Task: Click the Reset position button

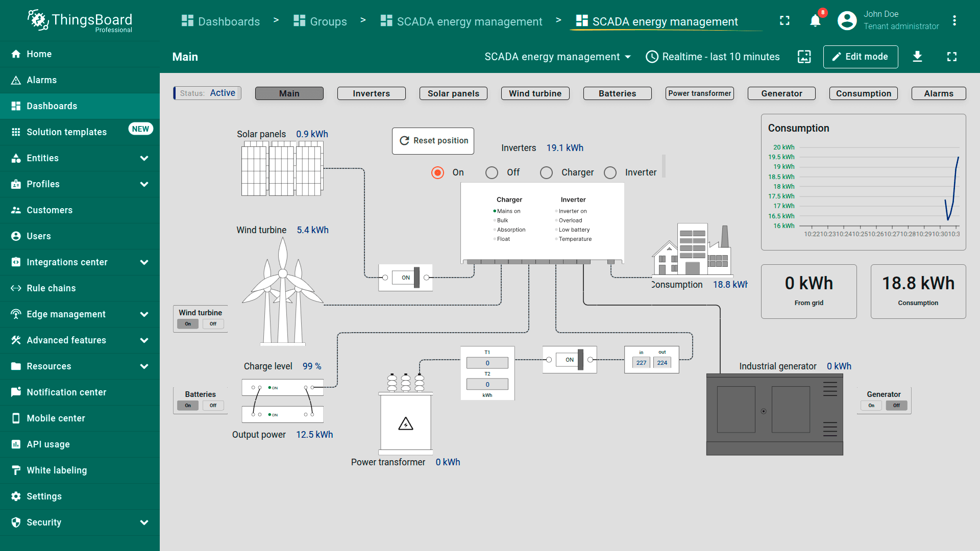Action: click(433, 141)
